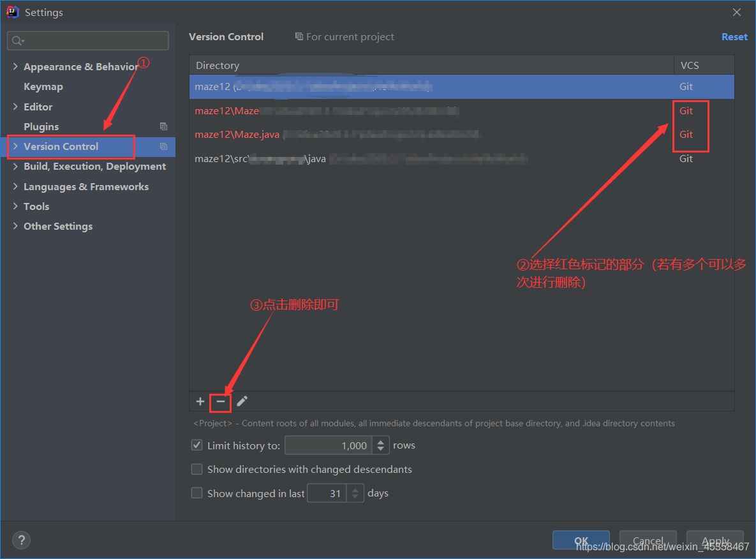This screenshot has width=756, height=559.
Task: Open the Plugins settings page
Action: coord(41,126)
